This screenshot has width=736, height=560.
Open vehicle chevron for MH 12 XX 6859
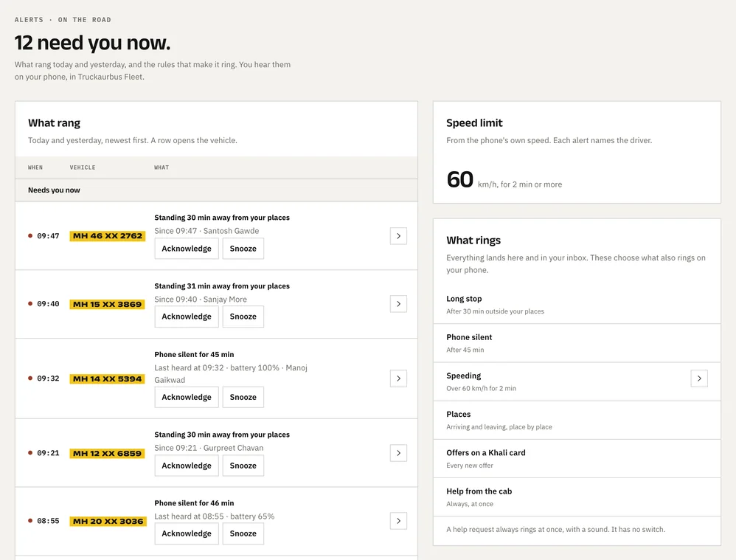(x=398, y=453)
